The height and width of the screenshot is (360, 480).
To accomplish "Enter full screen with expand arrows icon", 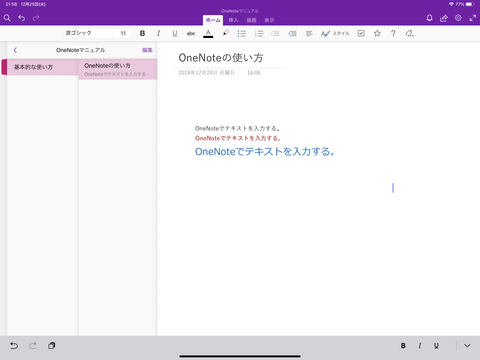I will (x=473, y=18).
